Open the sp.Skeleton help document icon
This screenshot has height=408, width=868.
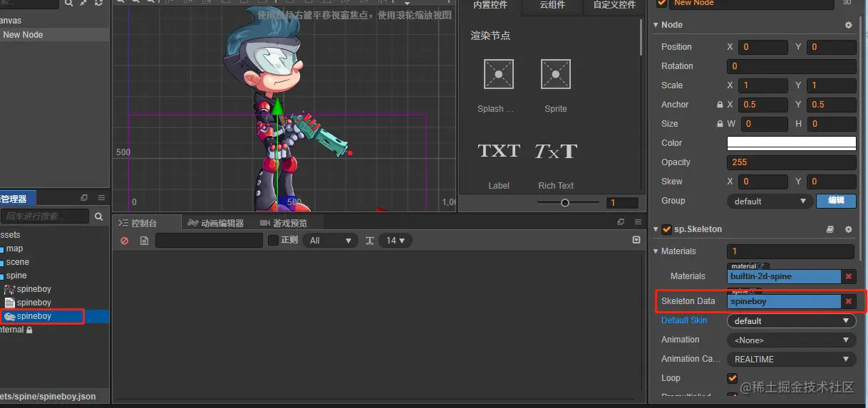click(830, 229)
